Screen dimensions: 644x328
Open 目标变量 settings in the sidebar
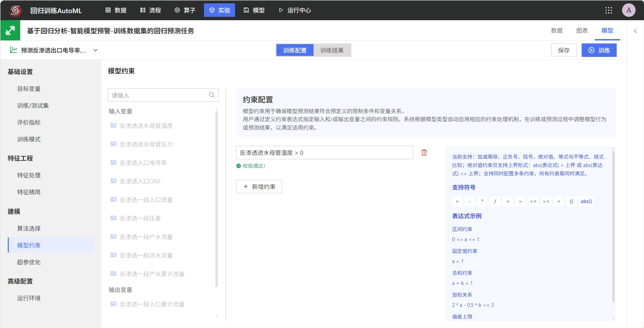click(x=29, y=89)
